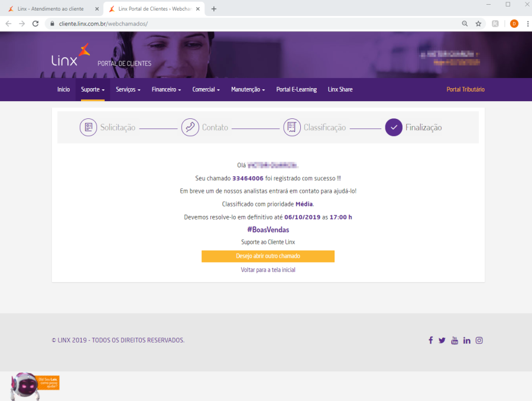Viewport: 532px width, 401px height.
Task: Bookmark this page with star icon
Action: point(478,24)
